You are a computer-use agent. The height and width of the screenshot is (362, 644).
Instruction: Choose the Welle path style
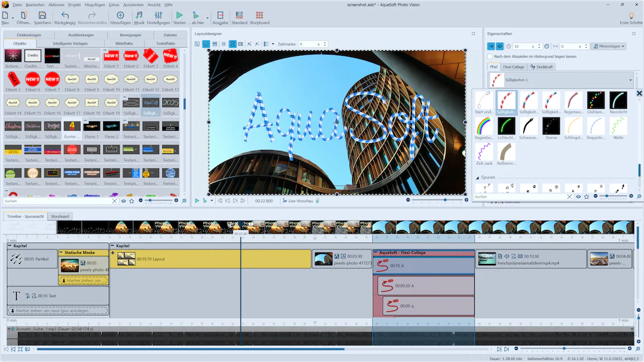[x=618, y=128]
